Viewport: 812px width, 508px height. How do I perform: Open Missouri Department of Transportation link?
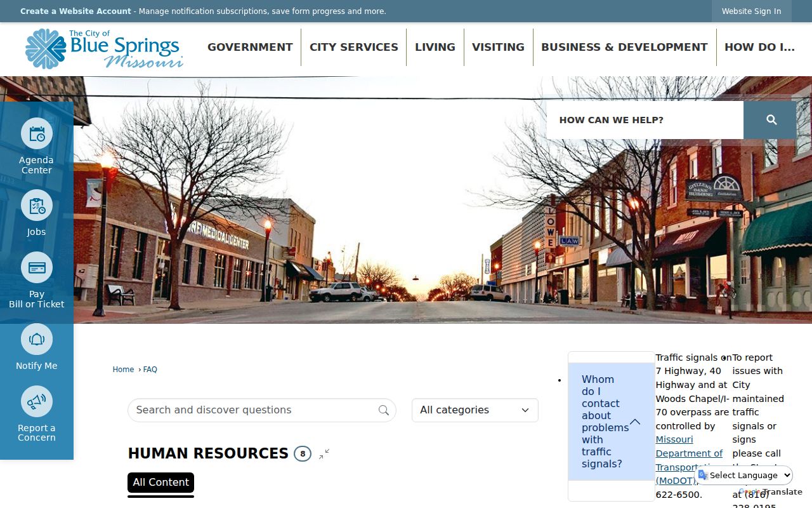(689, 460)
